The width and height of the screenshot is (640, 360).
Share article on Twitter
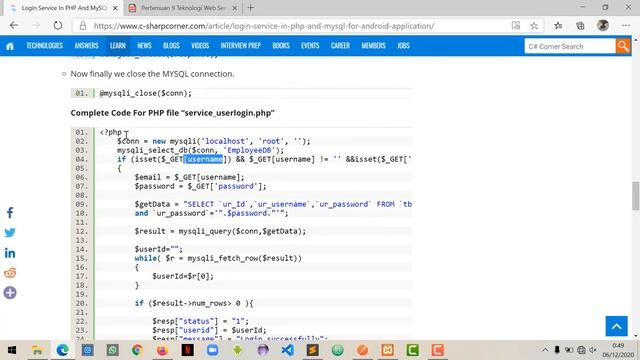tap(10, 233)
